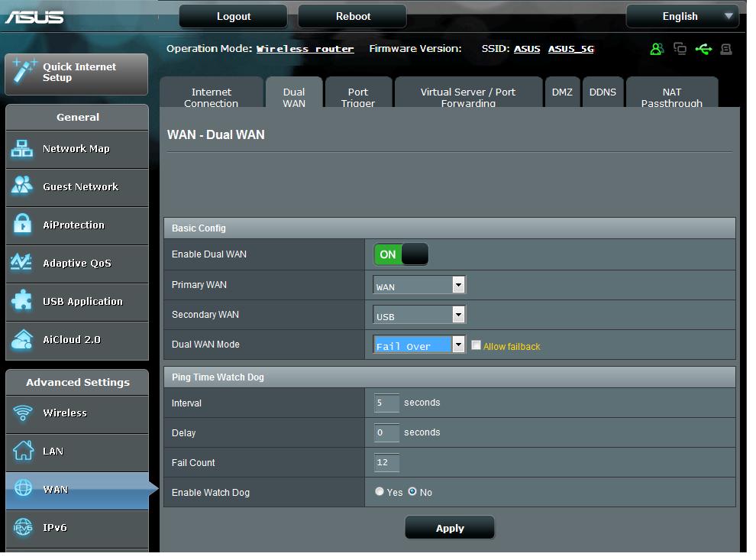This screenshot has width=756, height=560.
Task: Click the green USB status icon
Action: tap(703, 49)
